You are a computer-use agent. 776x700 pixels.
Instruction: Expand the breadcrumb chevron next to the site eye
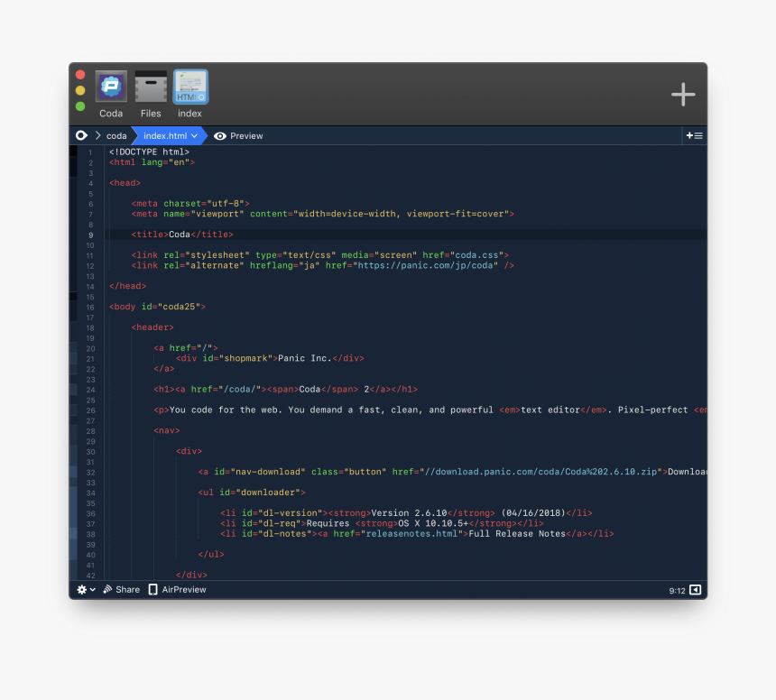pyautogui.click(x=97, y=135)
